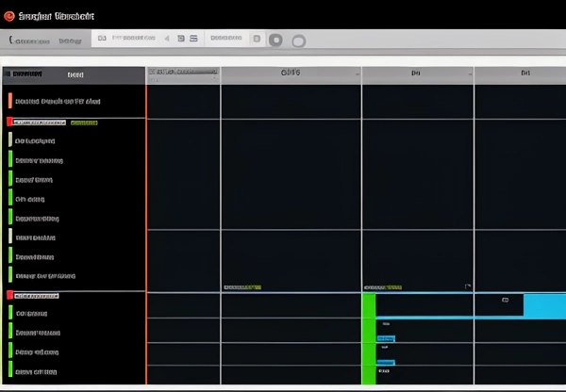Viewport: 566px width, 392px height.
Task: Click the small square icon in the dark panel header
Action: 8,73
